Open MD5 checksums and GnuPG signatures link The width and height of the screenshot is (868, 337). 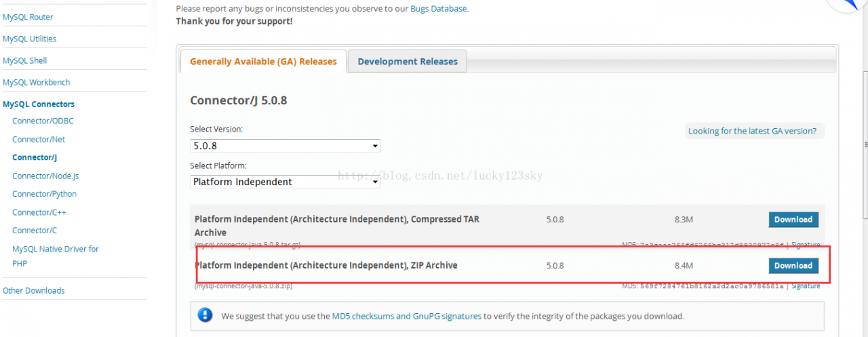coord(407,316)
